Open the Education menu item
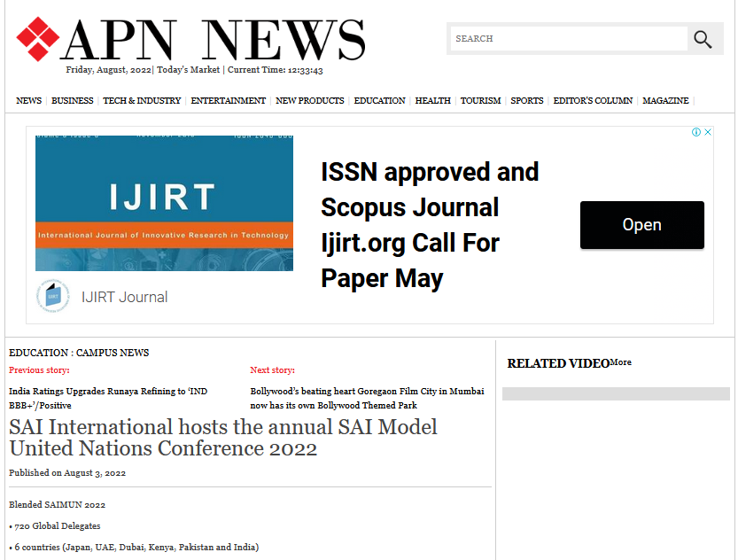738x560 pixels. (x=379, y=101)
